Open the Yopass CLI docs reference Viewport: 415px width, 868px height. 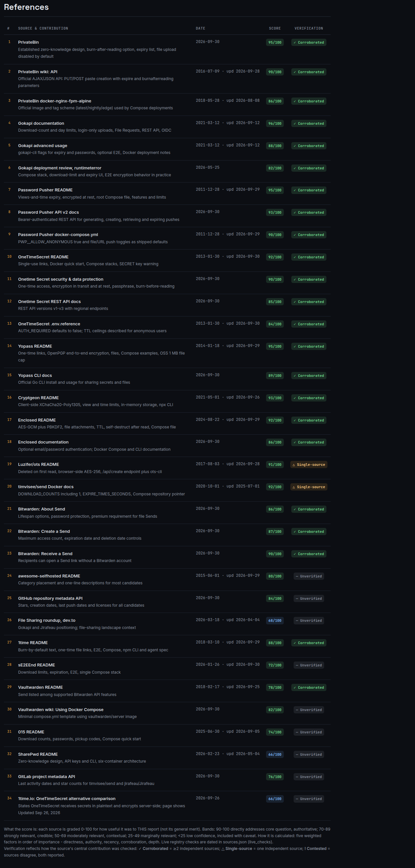[x=35, y=375]
